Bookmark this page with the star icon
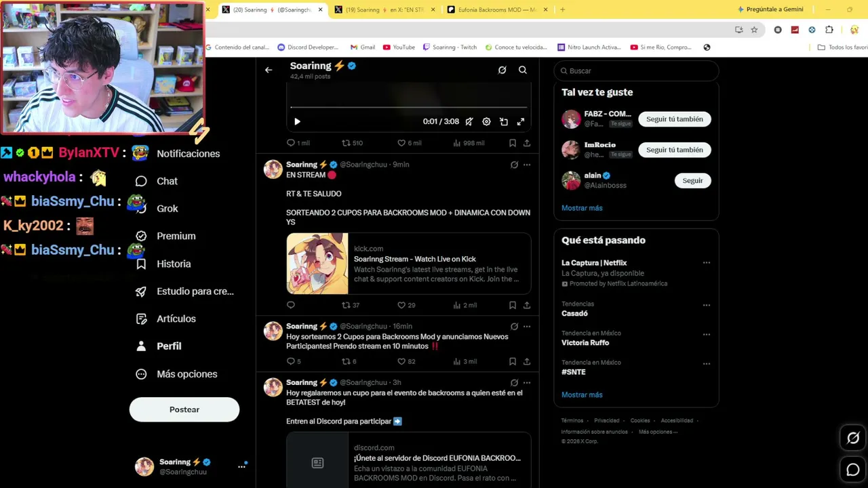Image resolution: width=868 pixels, height=488 pixels. coord(754,30)
